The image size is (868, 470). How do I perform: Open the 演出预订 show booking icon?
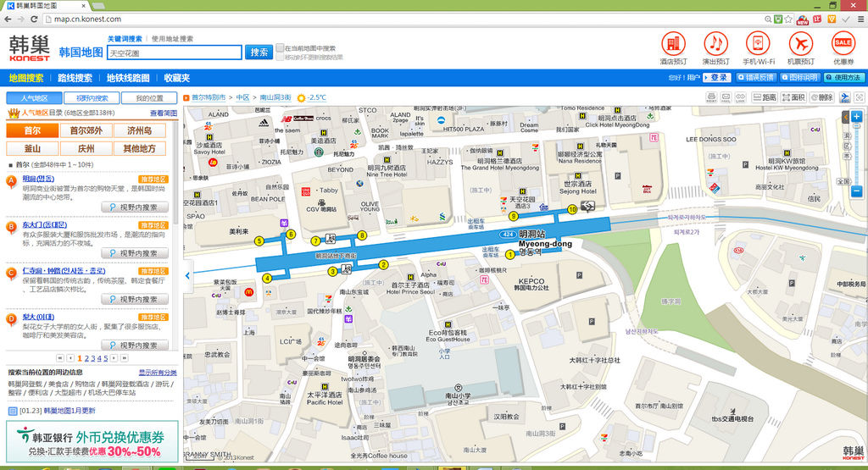(x=715, y=44)
